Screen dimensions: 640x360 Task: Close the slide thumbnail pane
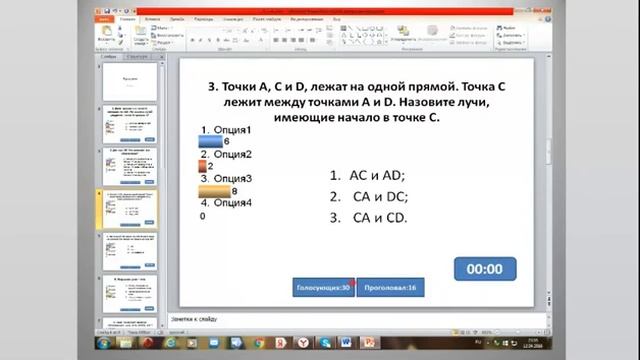(162, 57)
